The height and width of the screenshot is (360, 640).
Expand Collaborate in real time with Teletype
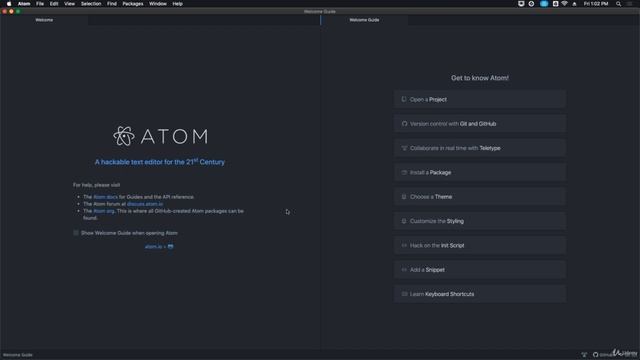480,148
